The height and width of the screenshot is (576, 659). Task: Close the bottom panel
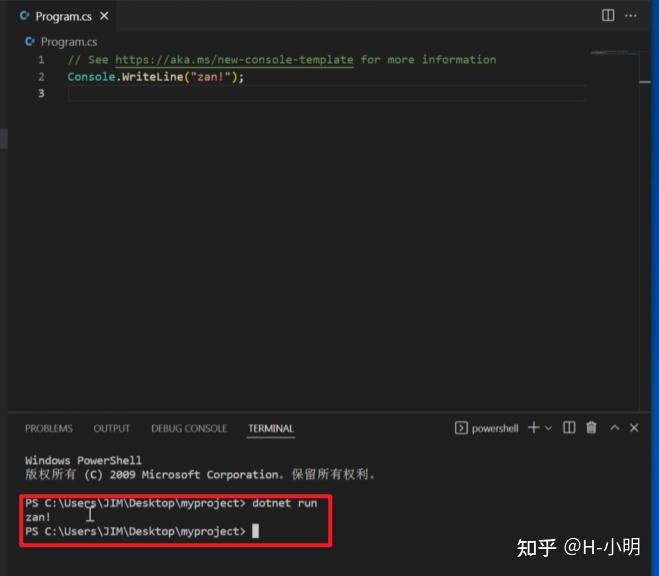(x=634, y=428)
